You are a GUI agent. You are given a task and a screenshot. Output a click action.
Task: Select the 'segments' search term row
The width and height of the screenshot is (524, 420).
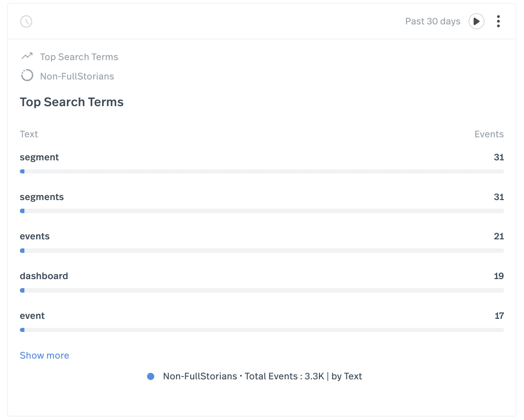click(262, 203)
